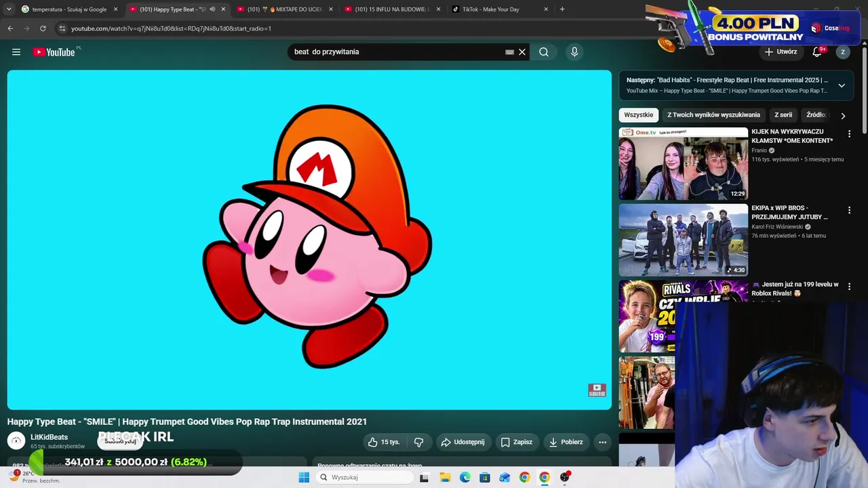The image size is (868, 488).
Task: Open Microsoft Edge from the taskbar
Action: click(465, 477)
